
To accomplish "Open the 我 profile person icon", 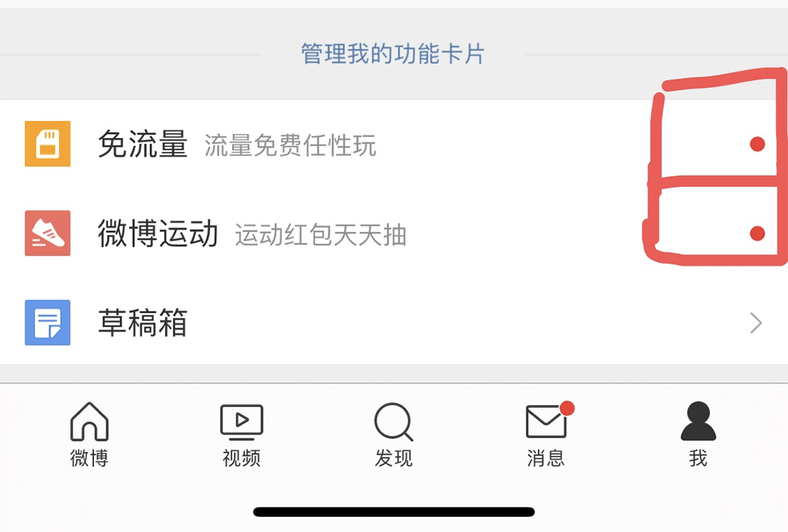I will click(x=698, y=421).
